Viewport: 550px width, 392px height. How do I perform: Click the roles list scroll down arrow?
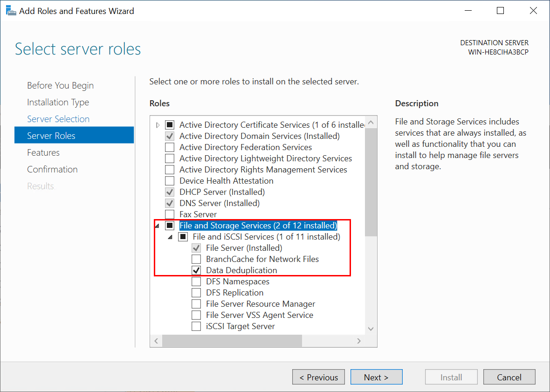coord(371,329)
